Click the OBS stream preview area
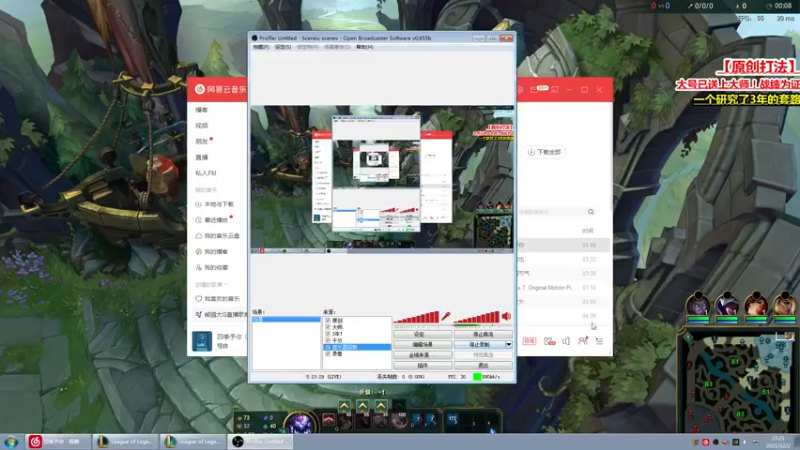The image size is (800, 450). (382, 179)
